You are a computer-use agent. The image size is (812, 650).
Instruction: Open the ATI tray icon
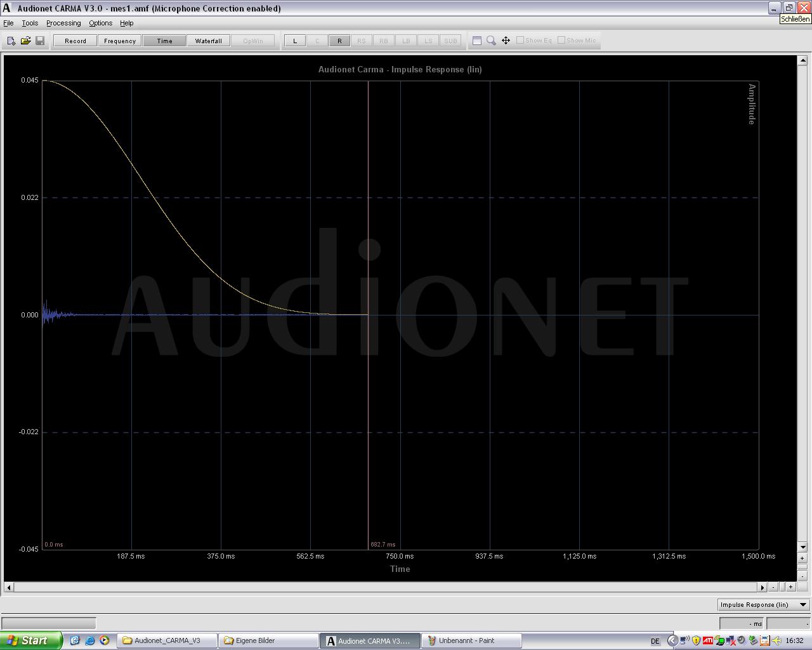click(707, 640)
